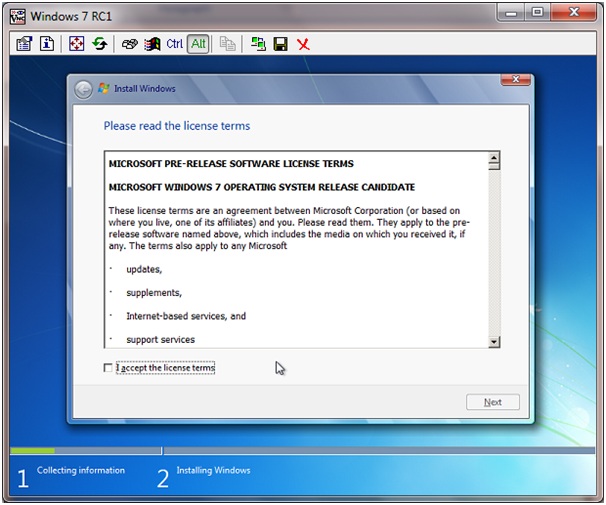This screenshot has height=505, width=606.
Task: Close the Windows 7 RC1 viewer window
Action: click(574, 13)
